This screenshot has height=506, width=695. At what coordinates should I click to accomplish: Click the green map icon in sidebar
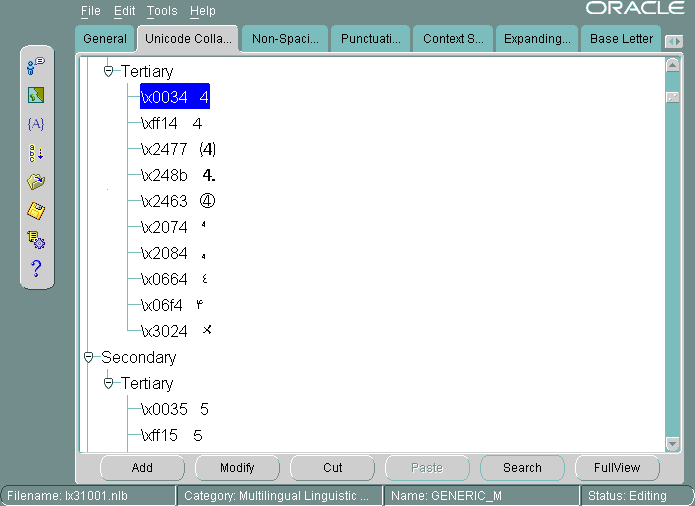(36, 96)
